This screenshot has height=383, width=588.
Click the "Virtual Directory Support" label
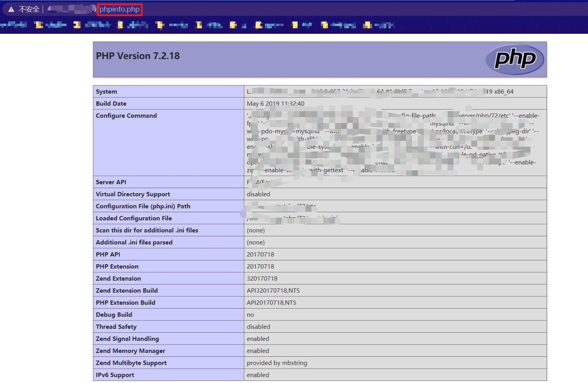pos(133,194)
